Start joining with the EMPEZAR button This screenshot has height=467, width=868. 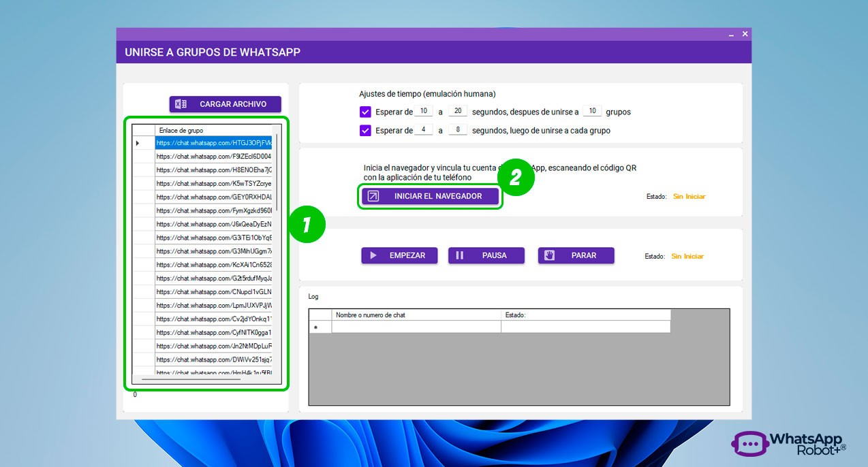tap(399, 255)
